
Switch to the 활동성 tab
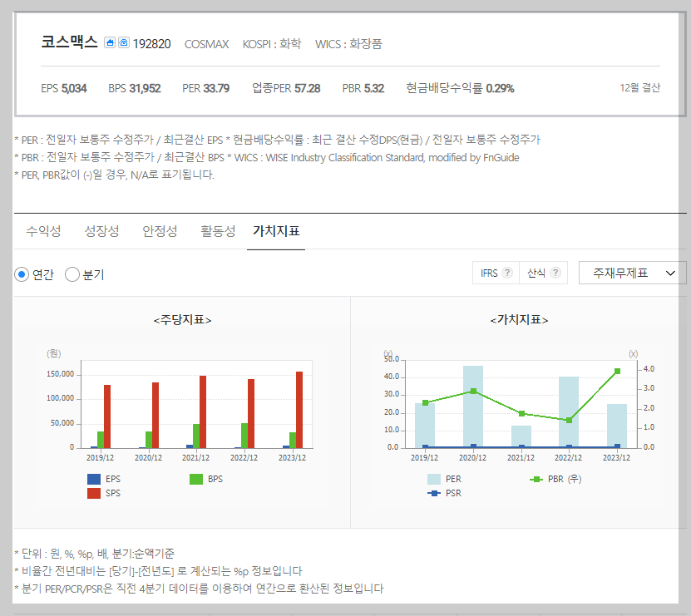(218, 231)
